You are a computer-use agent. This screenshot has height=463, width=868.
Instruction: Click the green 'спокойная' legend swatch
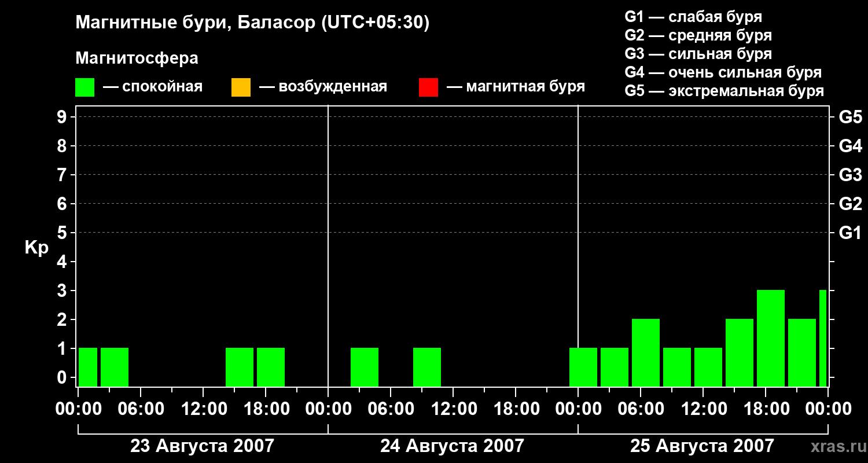pos(84,87)
